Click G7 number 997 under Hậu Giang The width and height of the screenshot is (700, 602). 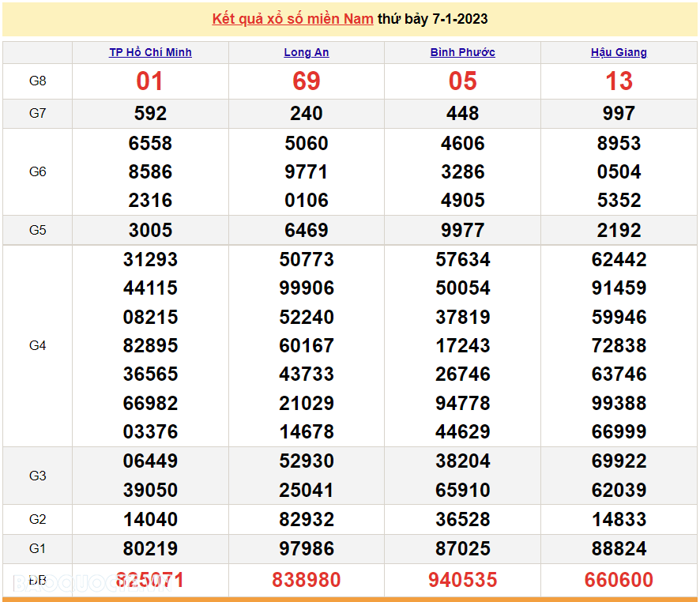pyautogui.click(x=619, y=113)
